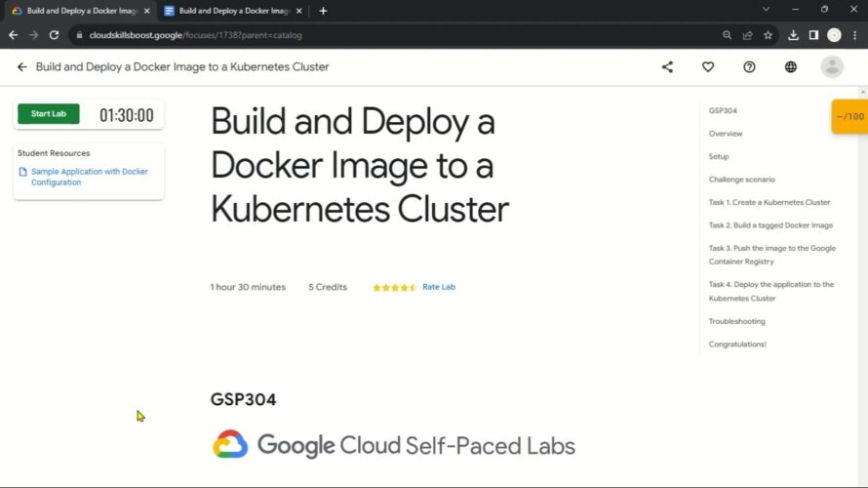Viewport: 868px width, 488px height.
Task: Jump to Congratulations section
Action: [737, 344]
